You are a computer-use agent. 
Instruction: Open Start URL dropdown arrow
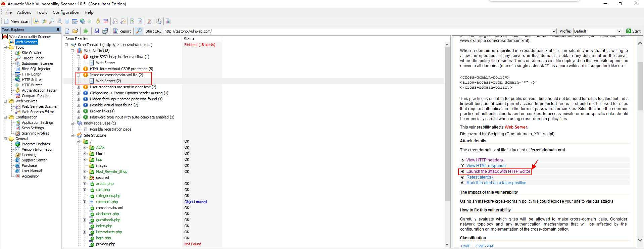[554, 31]
